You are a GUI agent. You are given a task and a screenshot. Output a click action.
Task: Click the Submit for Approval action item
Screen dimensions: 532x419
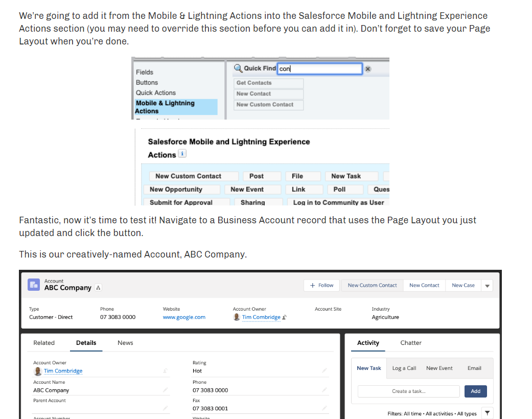click(187, 202)
